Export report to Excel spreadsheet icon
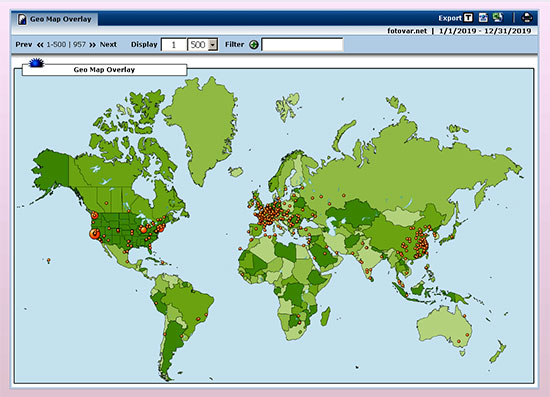The image size is (550, 397). coord(498,18)
